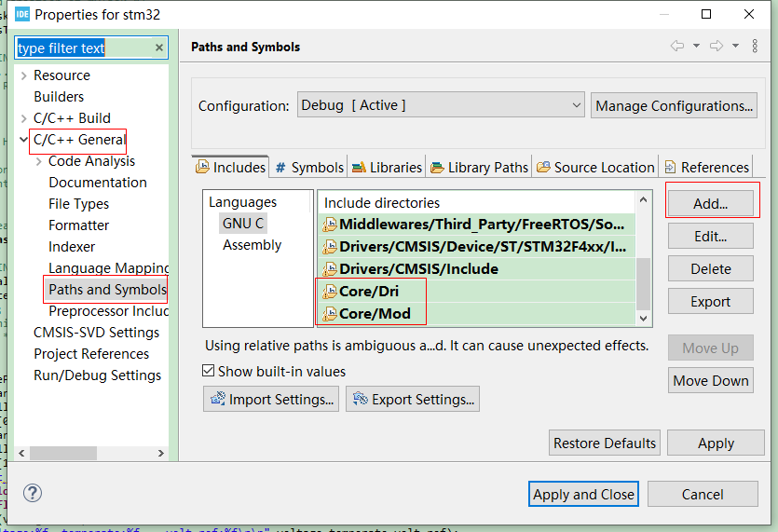Select Paths and Symbols tree item
Image resolution: width=778 pixels, height=532 pixels.
coord(107,290)
